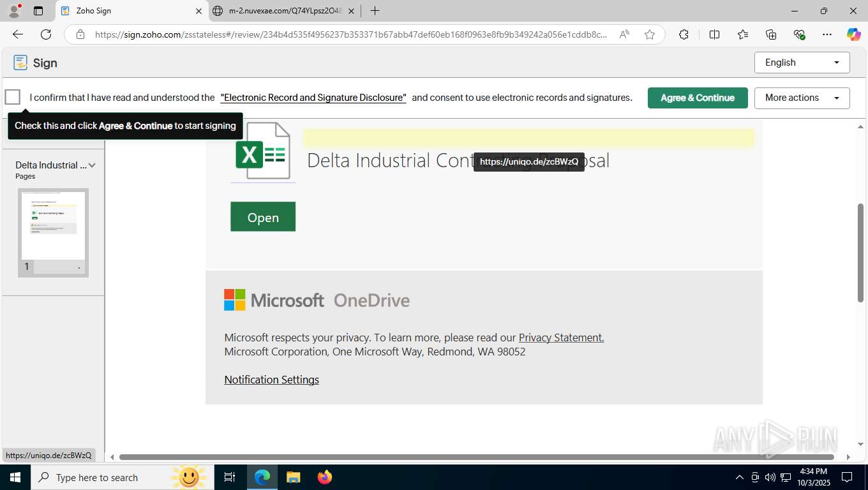This screenshot has height=490, width=868.
Task: Switch to the m-2.nuvexae.com tab
Action: [x=284, y=11]
